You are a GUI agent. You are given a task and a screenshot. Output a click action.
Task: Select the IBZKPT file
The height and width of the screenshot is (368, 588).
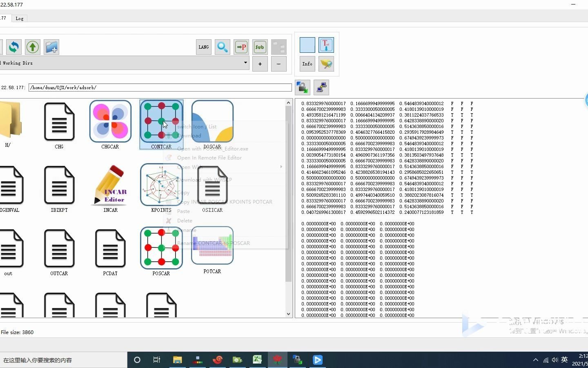(59, 189)
